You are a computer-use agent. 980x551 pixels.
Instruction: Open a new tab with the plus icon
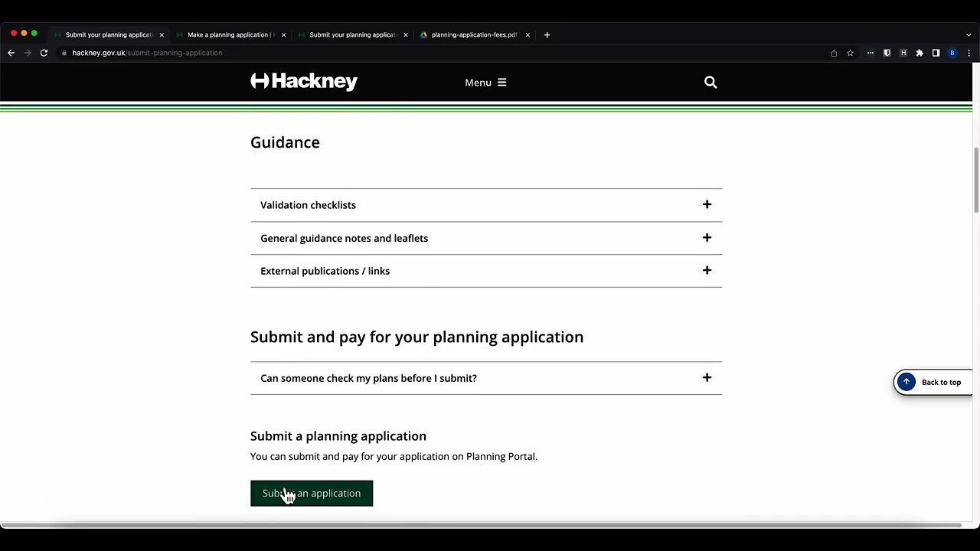coord(547,34)
